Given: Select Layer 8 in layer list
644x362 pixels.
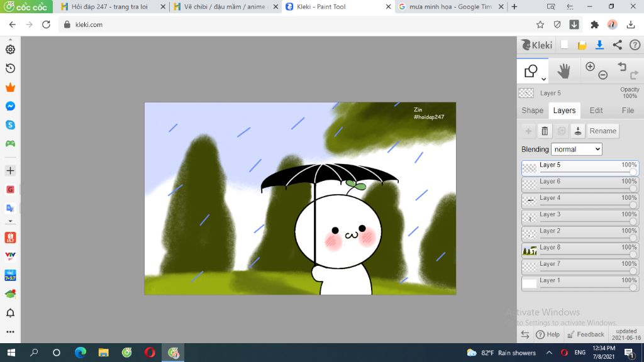Looking at the screenshot, I should (580, 250).
